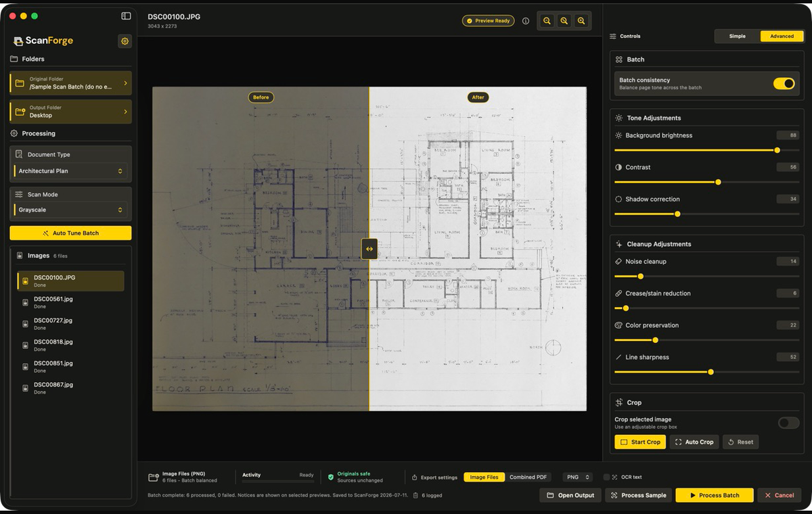Image resolution: width=812 pixels, height=514 pixels.
Task: Click the Folders section folder icon
Action: point(14,59)
